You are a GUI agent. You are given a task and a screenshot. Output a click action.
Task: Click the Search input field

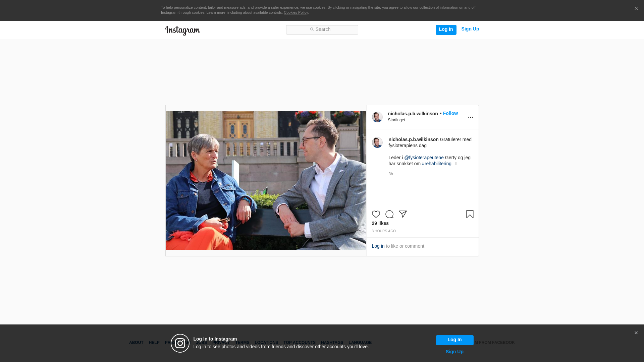point(322,30)
